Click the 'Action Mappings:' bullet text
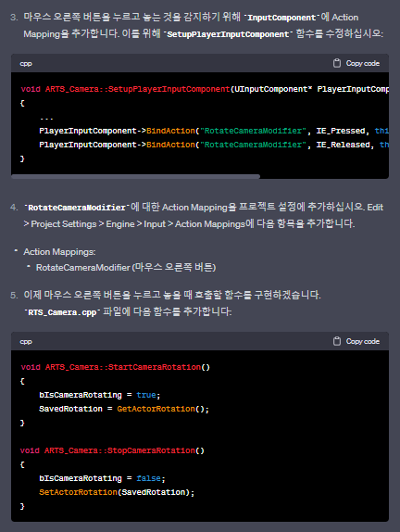Screen dimensions: 400x532 tap(59, 252)
